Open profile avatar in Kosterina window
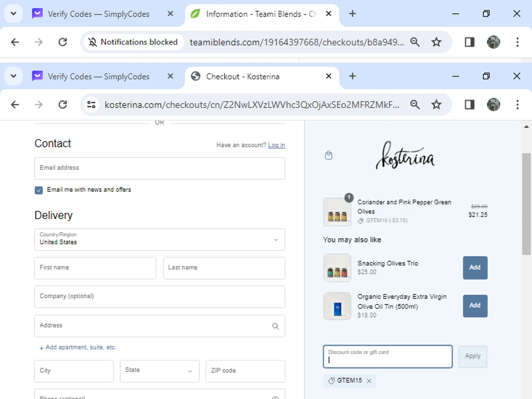532x399 pixels. pyautogui.click(x=493, y=105)
